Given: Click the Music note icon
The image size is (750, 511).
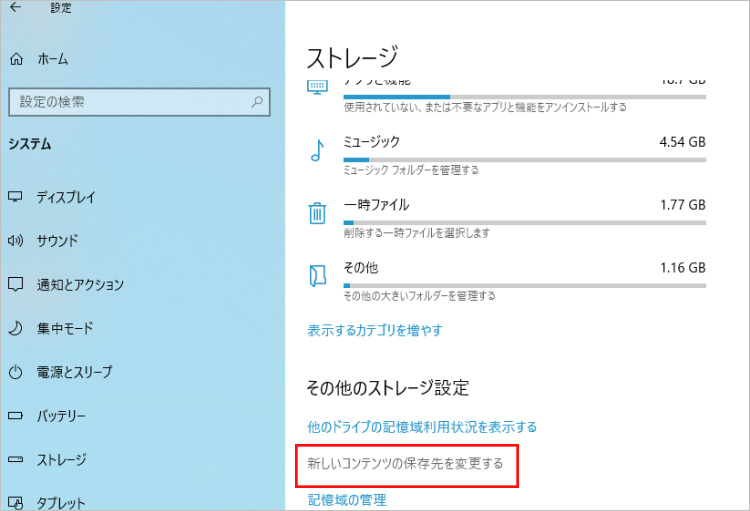Looking at the screenshot, I should (317, 151).
